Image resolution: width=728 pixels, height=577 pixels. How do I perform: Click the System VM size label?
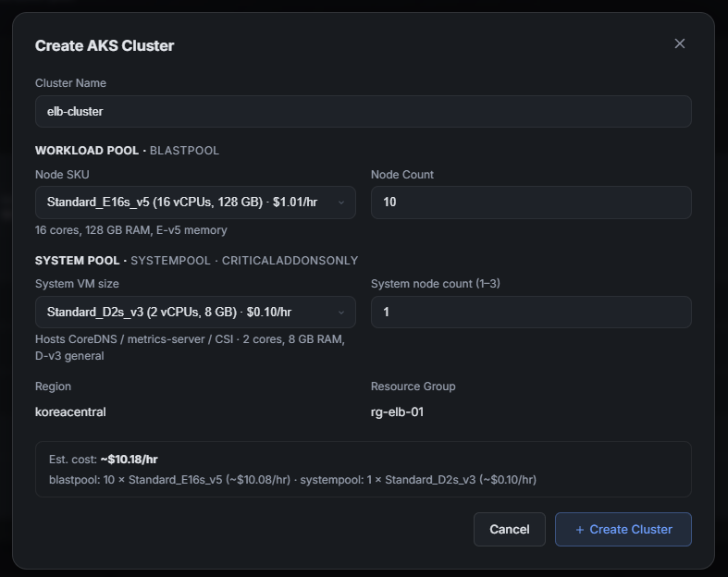coord(77,284)
